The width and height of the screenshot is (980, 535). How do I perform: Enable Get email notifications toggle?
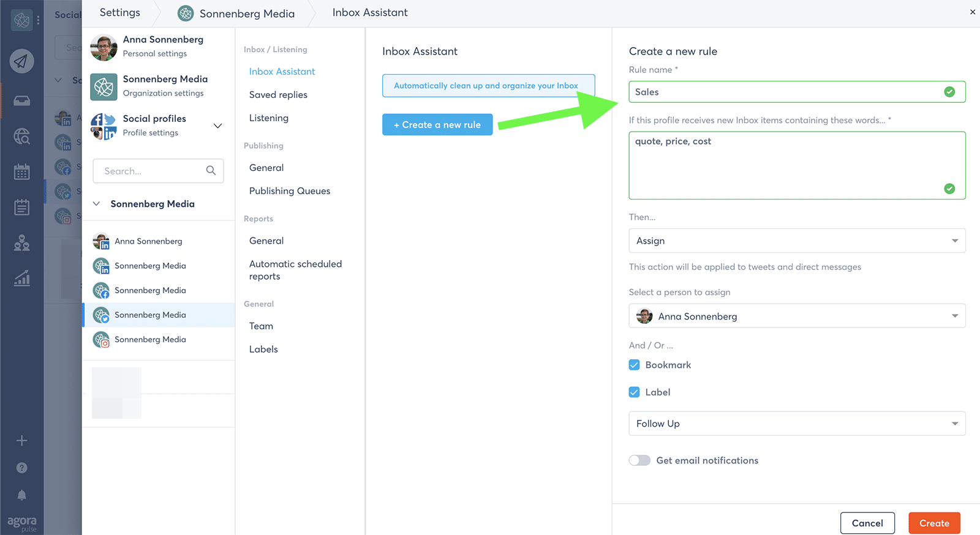[x=639, y=460]
